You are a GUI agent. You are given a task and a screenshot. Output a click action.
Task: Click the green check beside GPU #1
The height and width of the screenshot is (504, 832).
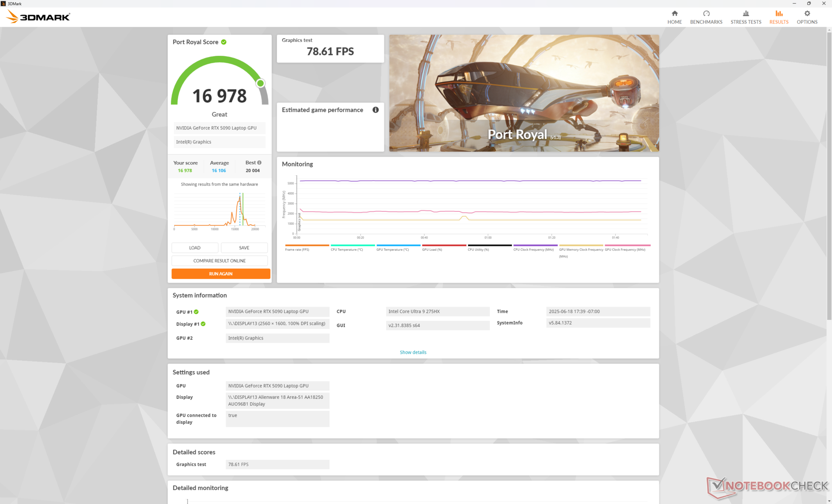click(x=196, y=312)
